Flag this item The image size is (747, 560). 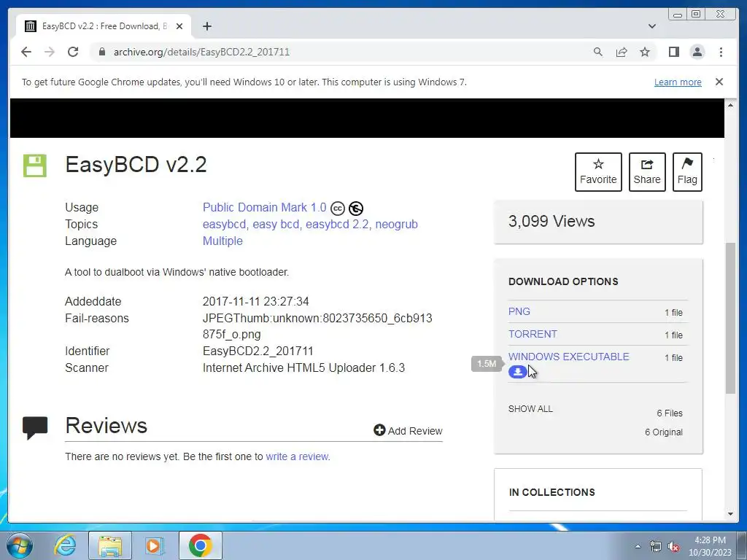tap(687, 172)
